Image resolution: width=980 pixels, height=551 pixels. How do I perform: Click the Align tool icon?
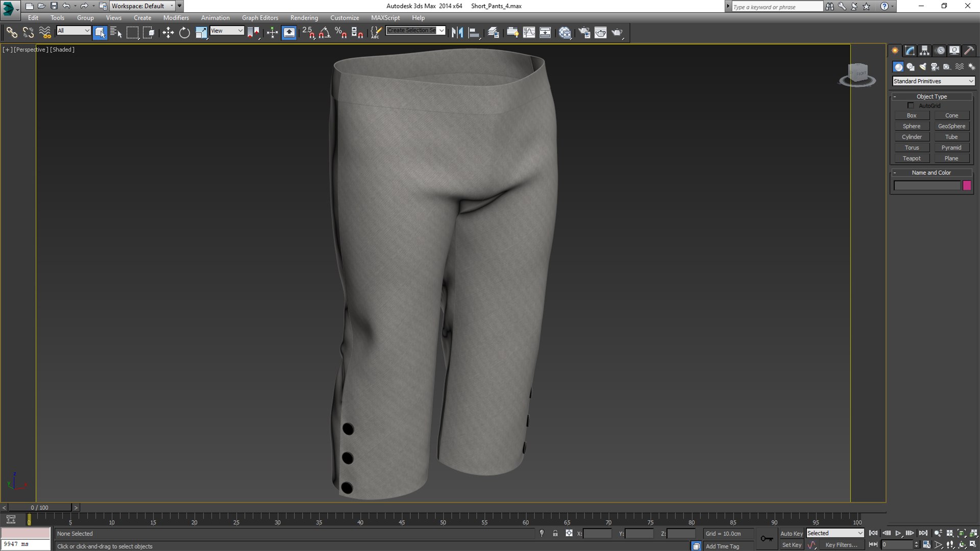(474, 33)
